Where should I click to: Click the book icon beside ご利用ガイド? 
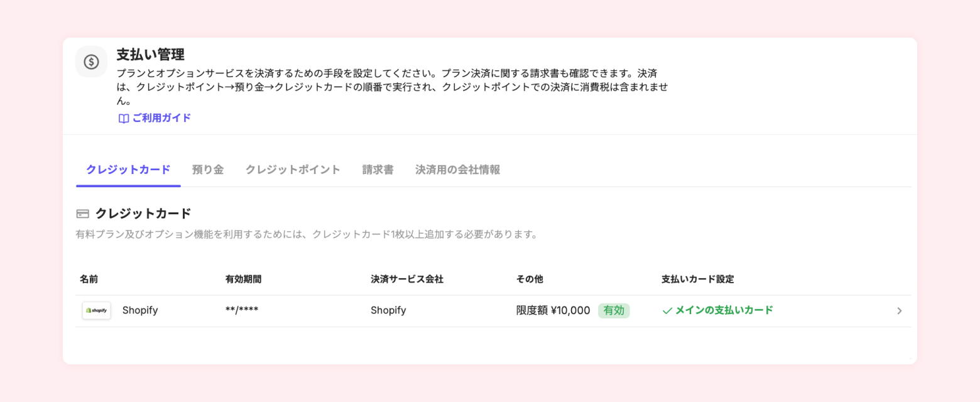coord(124,118)
